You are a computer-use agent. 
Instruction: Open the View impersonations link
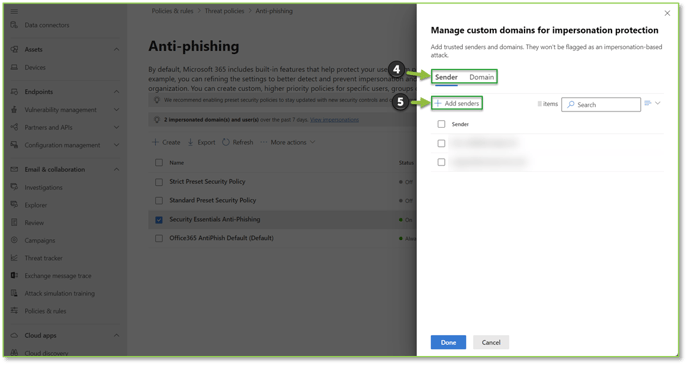(334, 120)
